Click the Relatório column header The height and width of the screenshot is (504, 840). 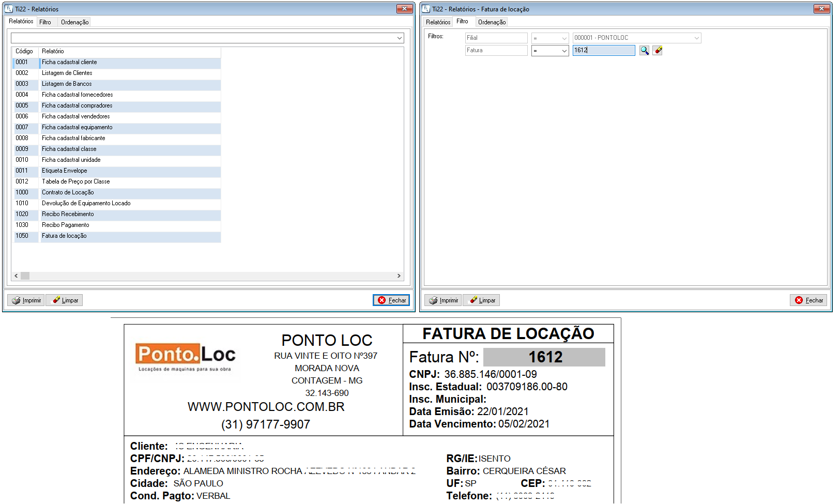point(130,51)
